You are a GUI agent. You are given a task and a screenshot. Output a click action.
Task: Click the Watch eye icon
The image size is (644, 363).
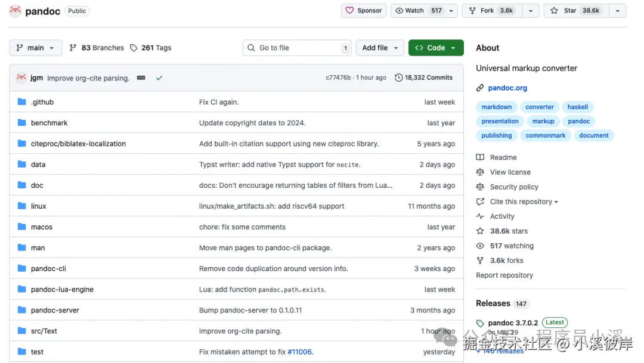pos(400,11)
